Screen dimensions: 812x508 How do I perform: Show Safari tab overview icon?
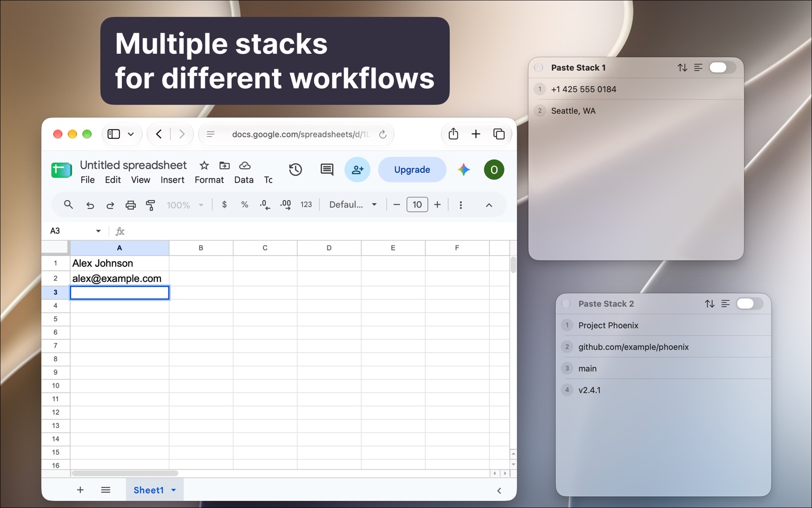(499, 134)
